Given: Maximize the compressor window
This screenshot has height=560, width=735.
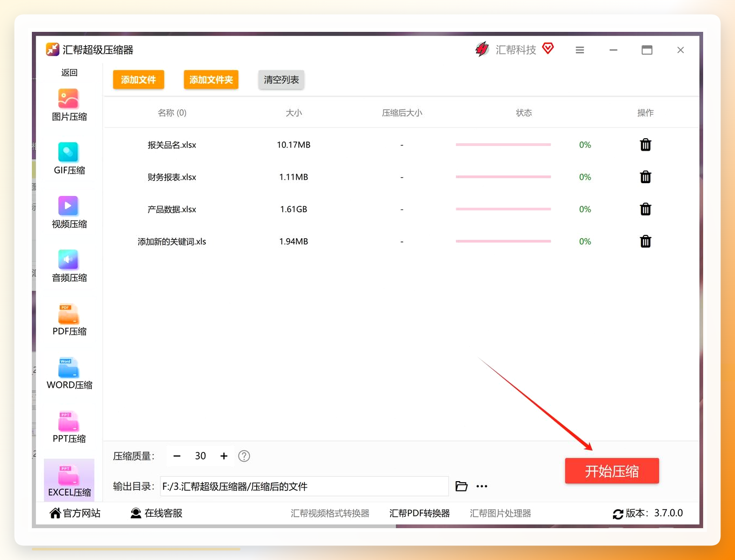Looking at the screenshot, I should coord(647,50).
